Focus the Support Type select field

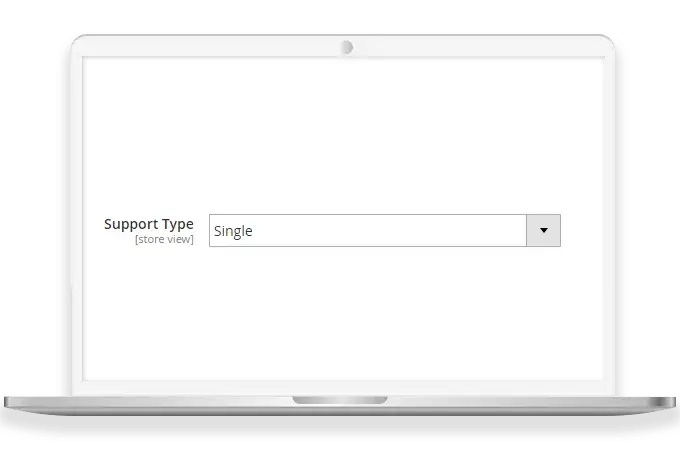pyautogui.click(x=385, y=230)
